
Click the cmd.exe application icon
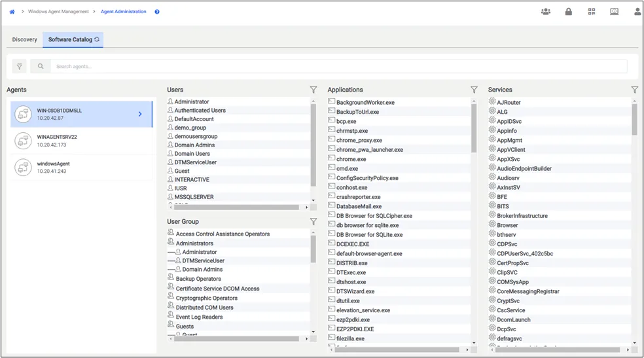pos(331,168)
